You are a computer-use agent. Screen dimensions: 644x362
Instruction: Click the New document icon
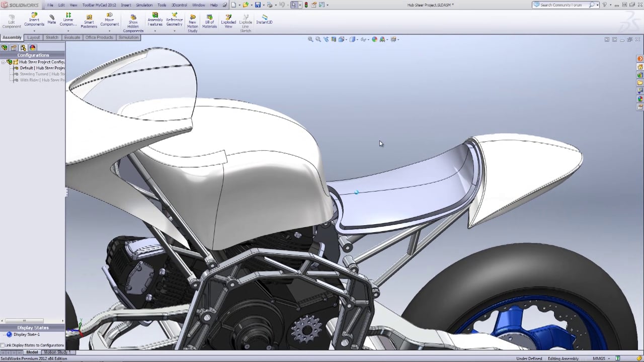point(233,5)
